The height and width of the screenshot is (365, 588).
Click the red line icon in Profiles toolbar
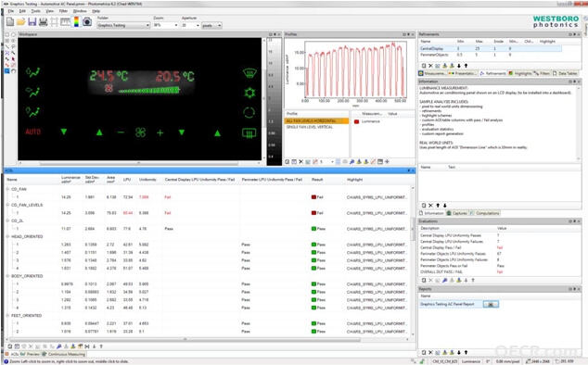tap(373, 161)
